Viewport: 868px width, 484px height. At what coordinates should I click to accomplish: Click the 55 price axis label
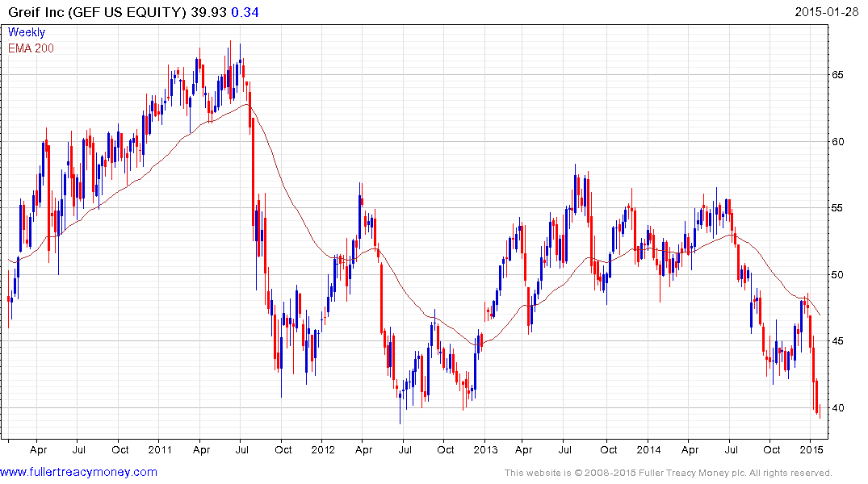point(837,208)
